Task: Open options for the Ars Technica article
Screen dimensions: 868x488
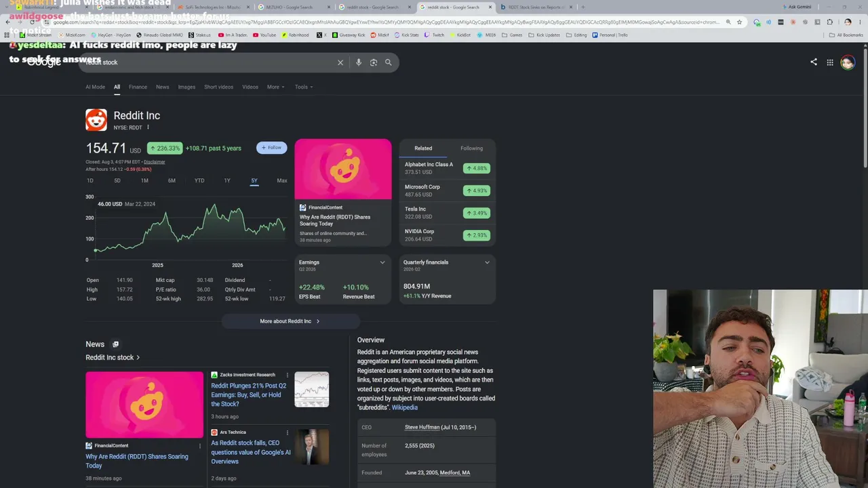Action: [288, 432]
